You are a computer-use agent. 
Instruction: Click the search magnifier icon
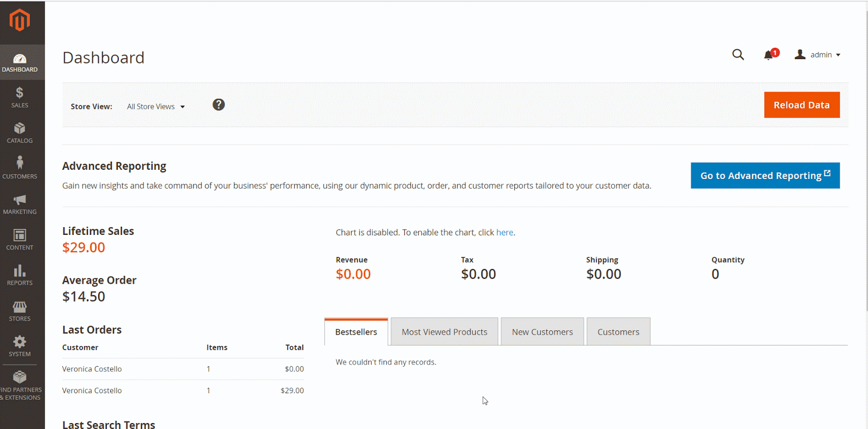[738, 55]
